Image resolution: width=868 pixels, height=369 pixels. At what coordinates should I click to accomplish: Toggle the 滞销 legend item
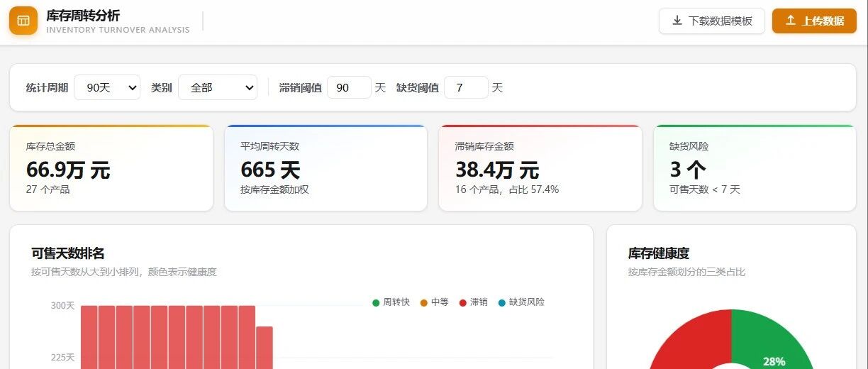point(474,302)
